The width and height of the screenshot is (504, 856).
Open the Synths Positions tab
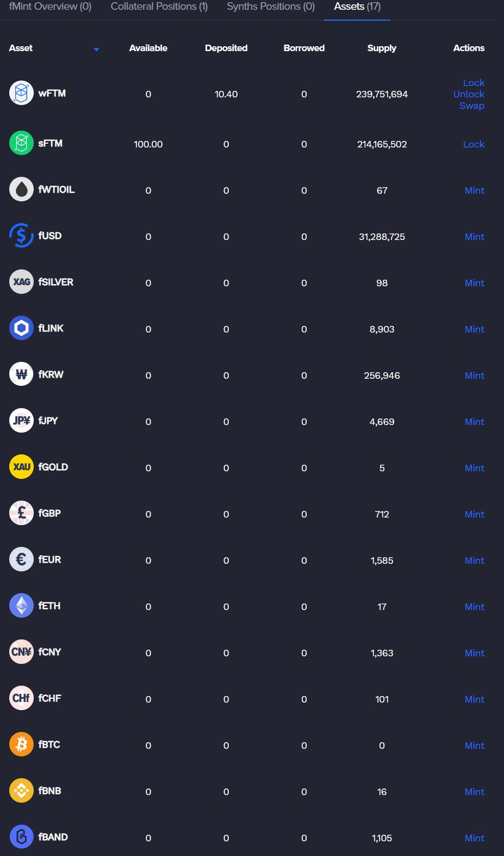click(x=271, y=7)
